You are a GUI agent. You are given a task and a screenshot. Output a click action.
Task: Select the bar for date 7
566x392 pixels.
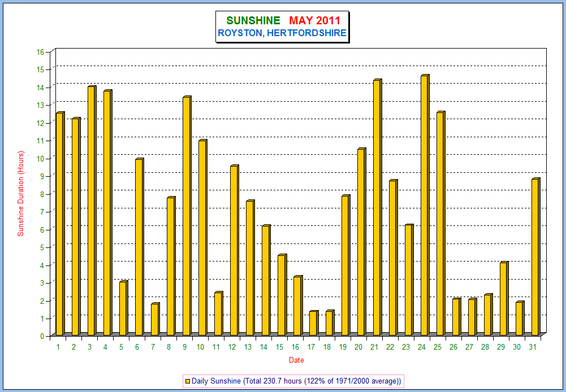click(155, 319)
